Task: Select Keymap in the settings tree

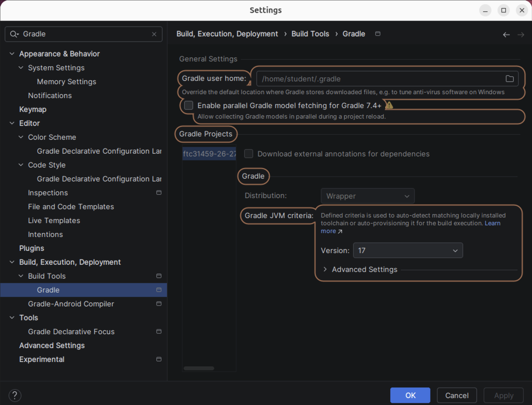Action: coord(33,109)
